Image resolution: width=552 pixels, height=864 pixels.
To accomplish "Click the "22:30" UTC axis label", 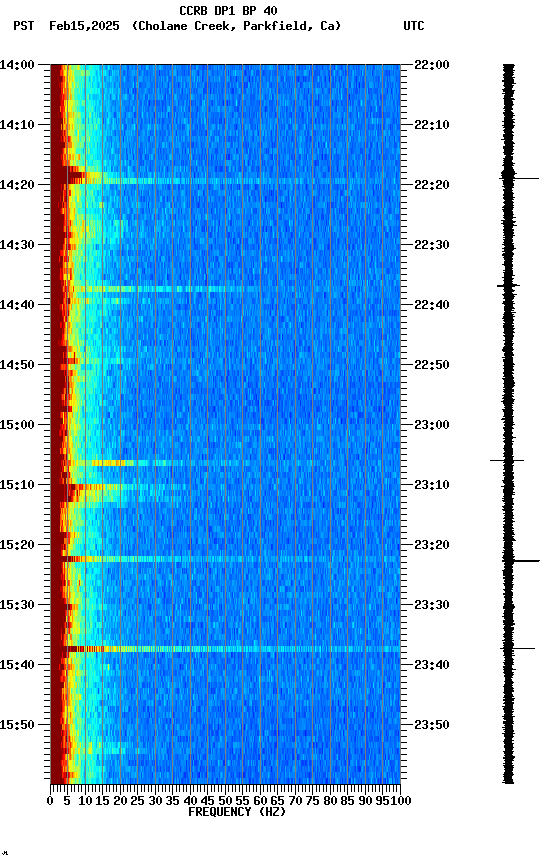I will tap(432, 245).
